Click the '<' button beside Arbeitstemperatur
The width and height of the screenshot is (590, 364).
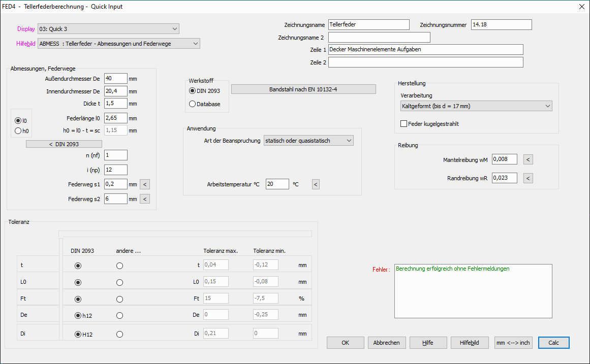tap(316, 184)
